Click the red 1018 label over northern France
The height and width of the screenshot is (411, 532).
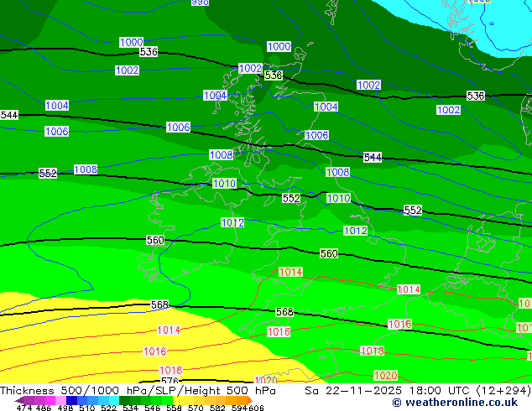coord(373,351)
